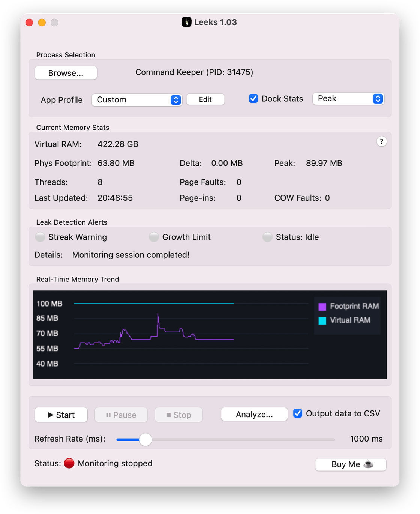The width and height of the screenshot is (420, 514).
Task: Open the App Profile Custom dropdown
Action: [137, 100]
